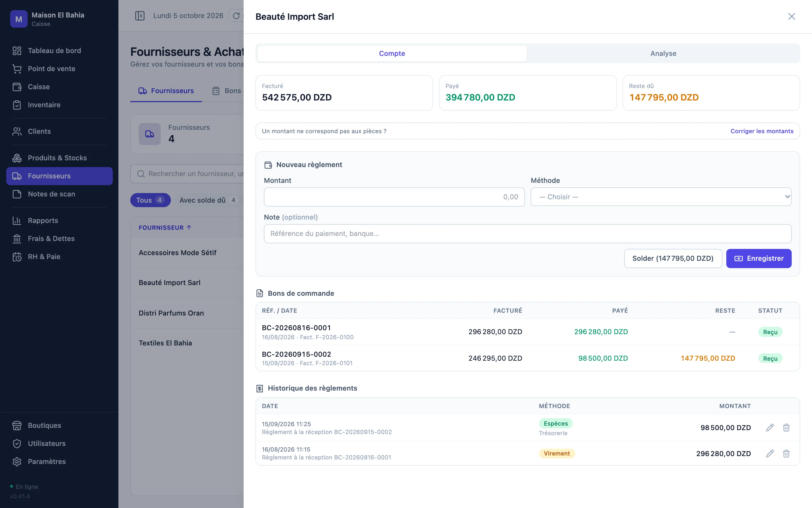The width and height of the screenshot is (812, 508).
Task: Click the Enregistrer button
Action: point(759,258)
